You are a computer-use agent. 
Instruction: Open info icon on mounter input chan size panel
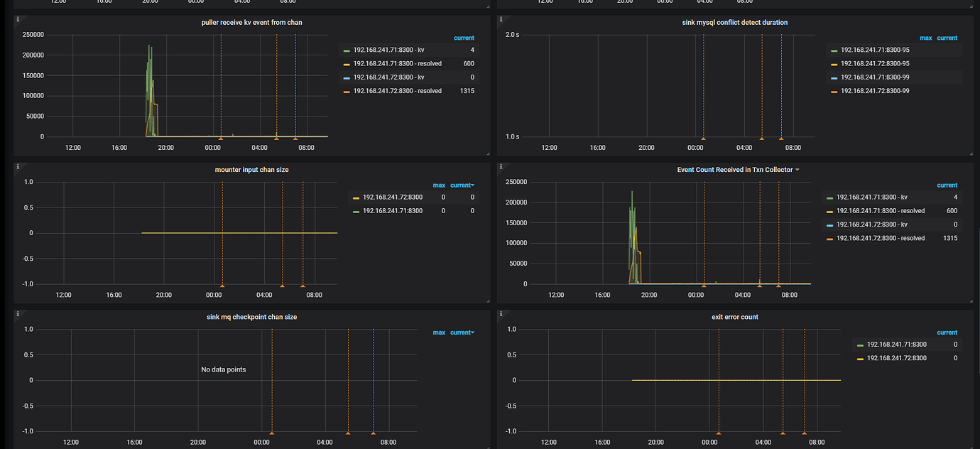16,166
